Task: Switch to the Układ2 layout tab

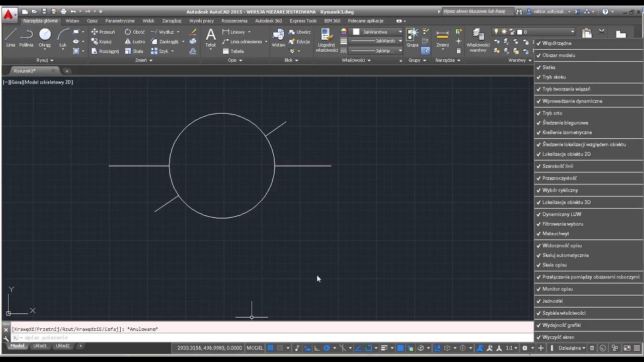Action: (62, 346)
